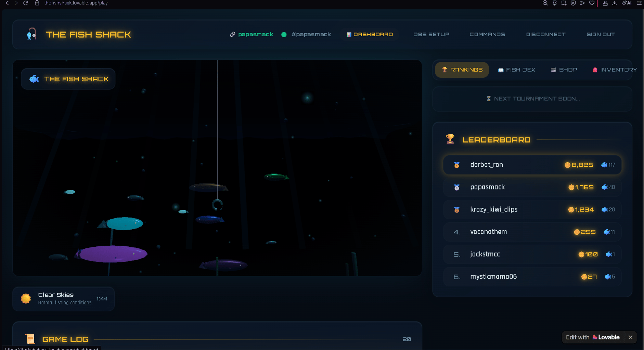Open the papasmack channel link
Image resolution: width=644 pixels, height=350 pixels.
coord(252,35)
